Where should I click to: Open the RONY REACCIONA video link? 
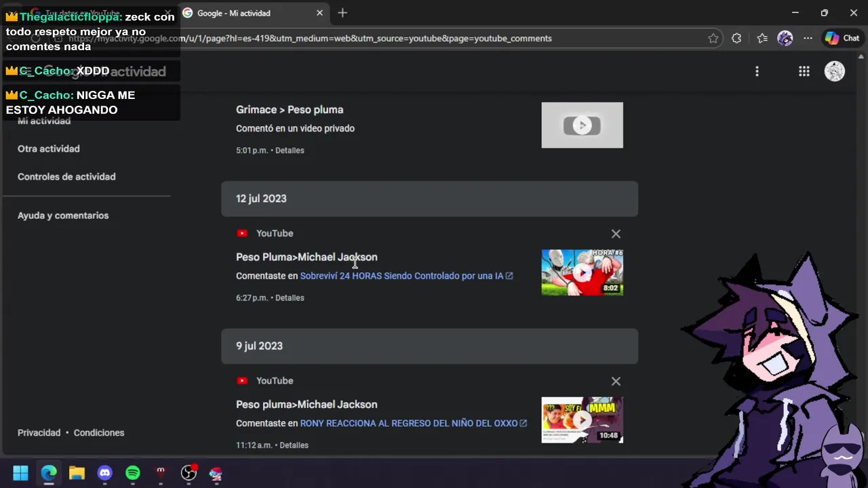[413, 423]
